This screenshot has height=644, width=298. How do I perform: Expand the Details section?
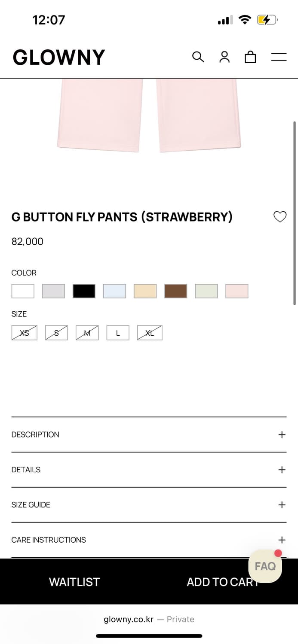[x=149, y=470]
